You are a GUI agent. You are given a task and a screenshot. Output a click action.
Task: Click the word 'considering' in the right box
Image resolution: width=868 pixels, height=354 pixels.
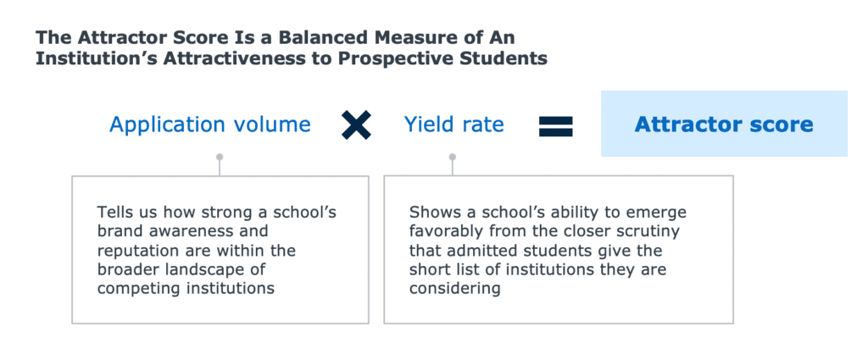pos(454,288)
